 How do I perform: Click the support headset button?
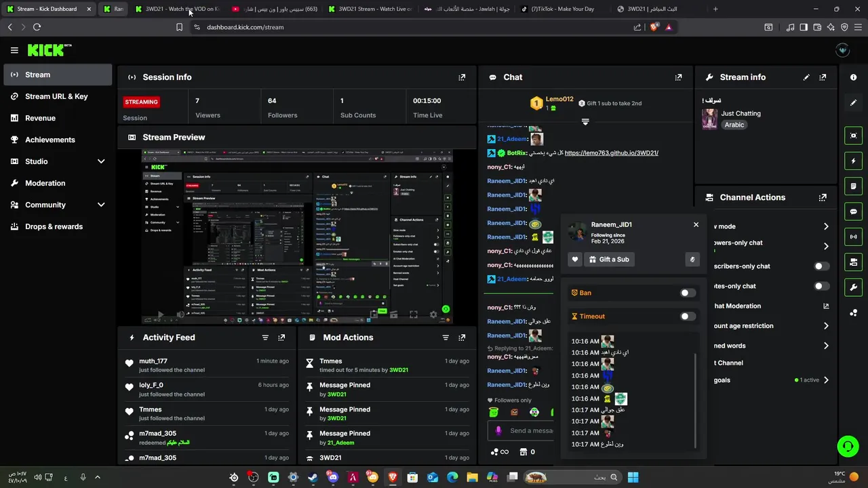tap(848, 446)
